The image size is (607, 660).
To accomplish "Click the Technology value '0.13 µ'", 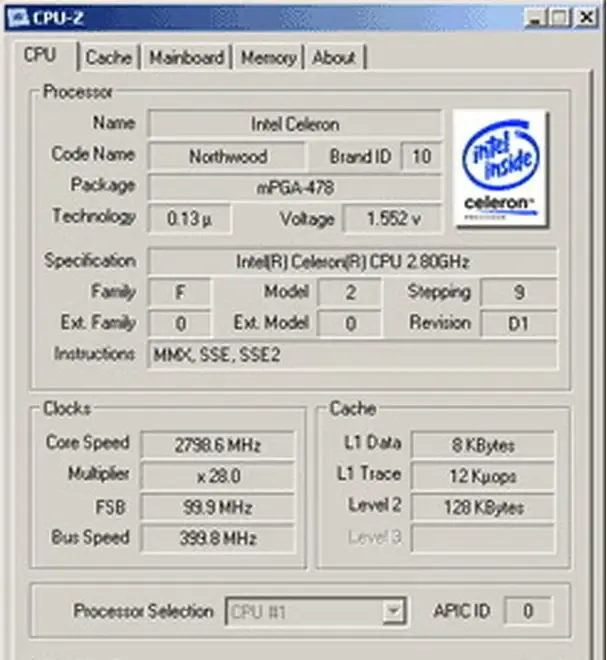I will tap(189, 218).
